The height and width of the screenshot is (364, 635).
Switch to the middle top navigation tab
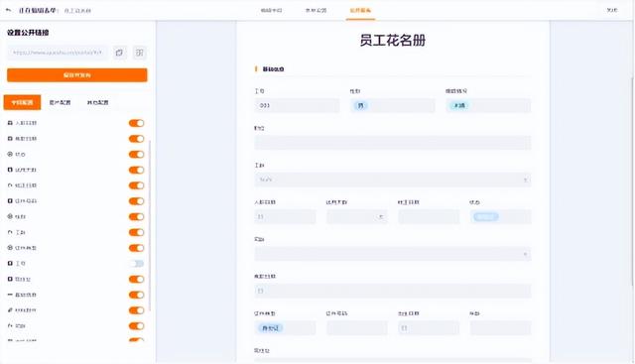pos(316,10)
